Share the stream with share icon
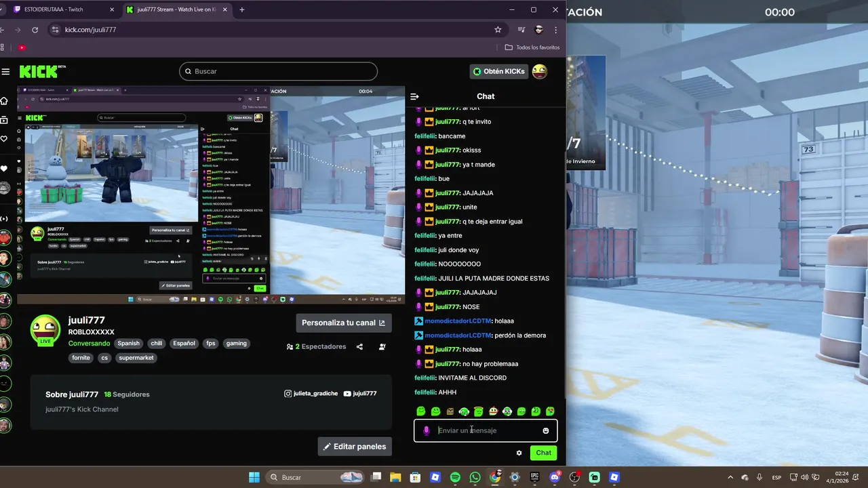This screenshot has height=488, width=868. [359, 346]
